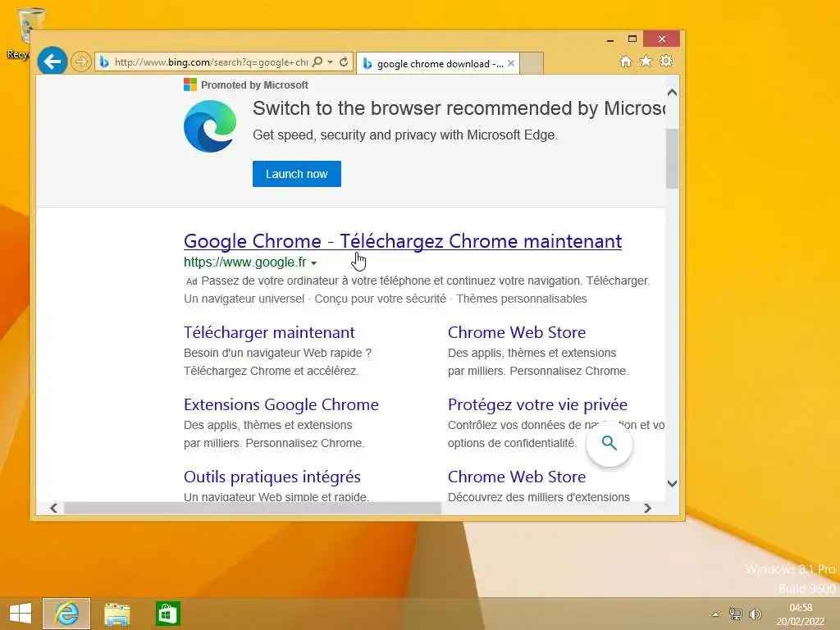840x630 pixels.
Task: Click the horizontal scrollbar left arrow
Action: 53,508
